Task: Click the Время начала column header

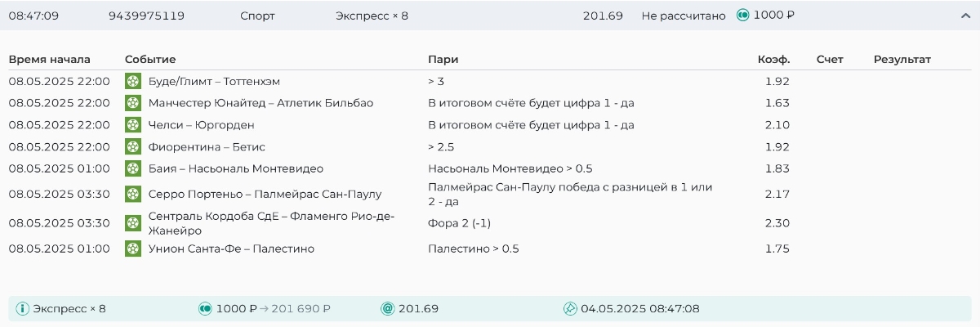Action: [49, 59]
